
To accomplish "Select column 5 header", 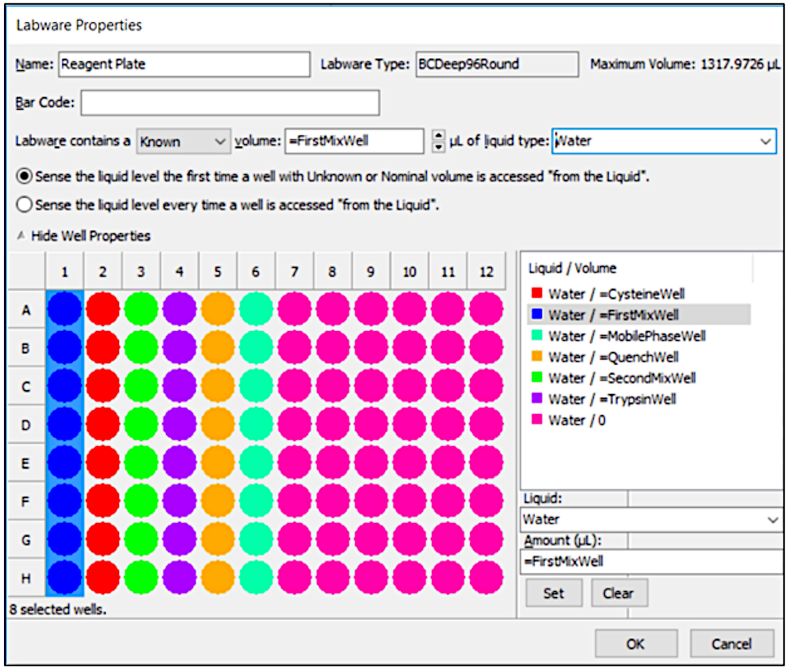I will [217, 271].
